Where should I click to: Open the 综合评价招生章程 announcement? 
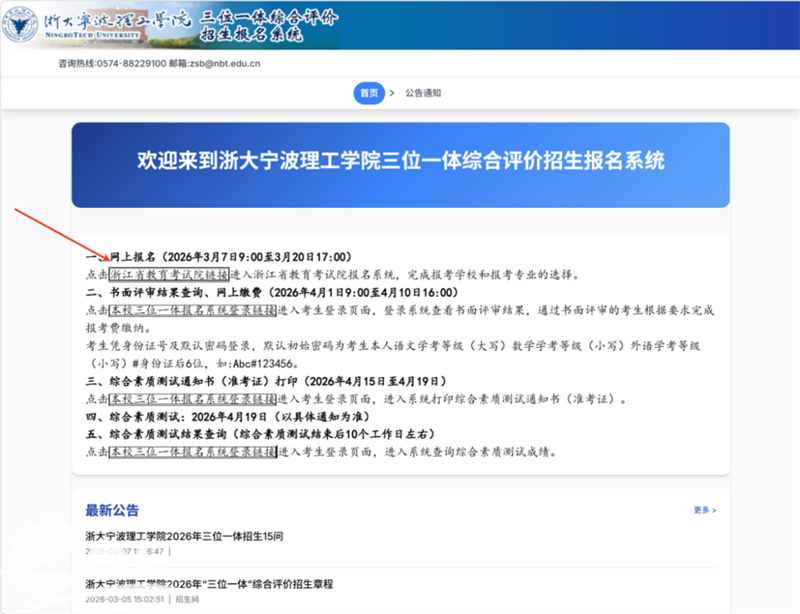coord(209,584)
